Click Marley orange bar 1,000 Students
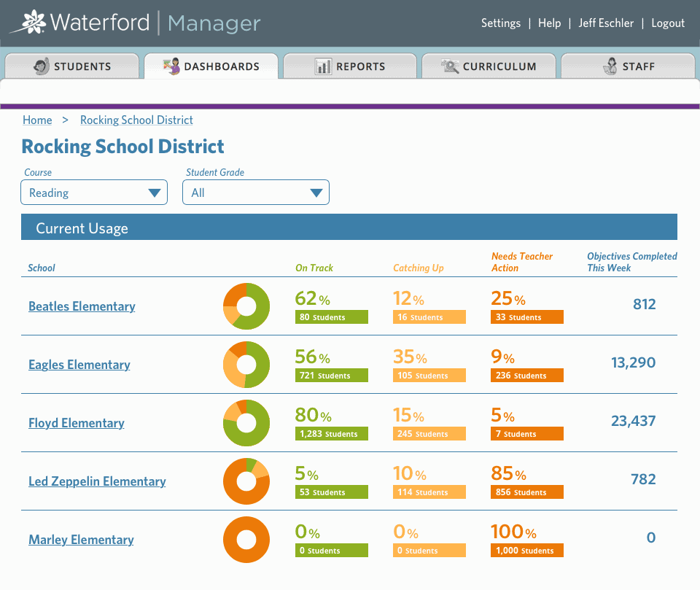 click(527, 550)
